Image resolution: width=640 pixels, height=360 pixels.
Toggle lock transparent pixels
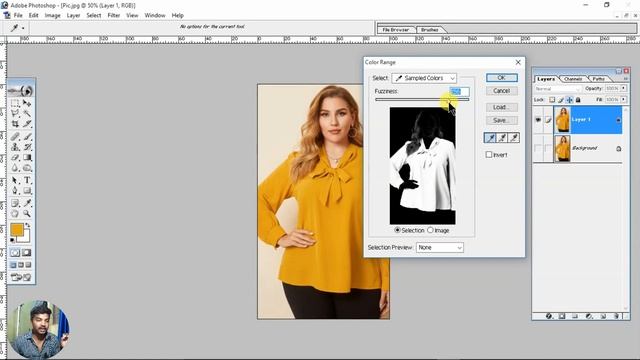coord(552,100)
